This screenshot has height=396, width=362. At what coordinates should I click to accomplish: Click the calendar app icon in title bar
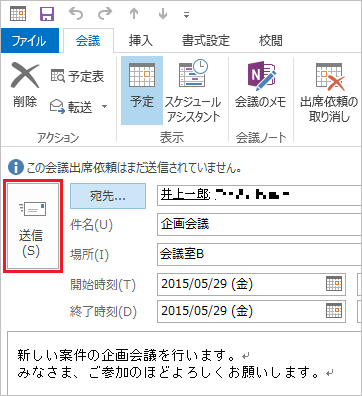(x=18, y=13)
